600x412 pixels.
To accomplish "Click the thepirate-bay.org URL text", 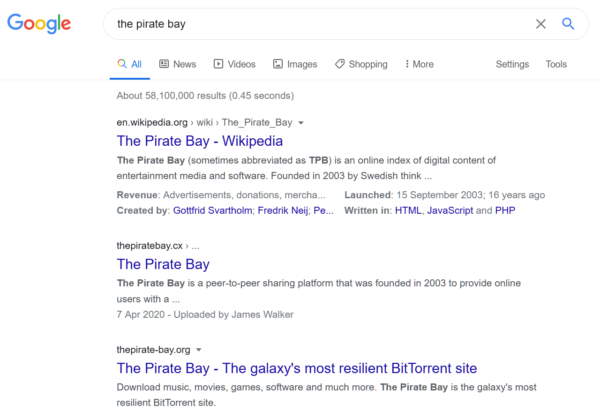I will [x=153, y=350].
